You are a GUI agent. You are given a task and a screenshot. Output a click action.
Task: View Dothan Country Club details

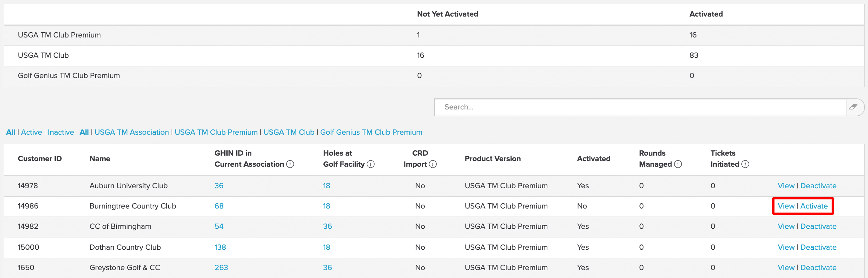(x=786, y=247)
